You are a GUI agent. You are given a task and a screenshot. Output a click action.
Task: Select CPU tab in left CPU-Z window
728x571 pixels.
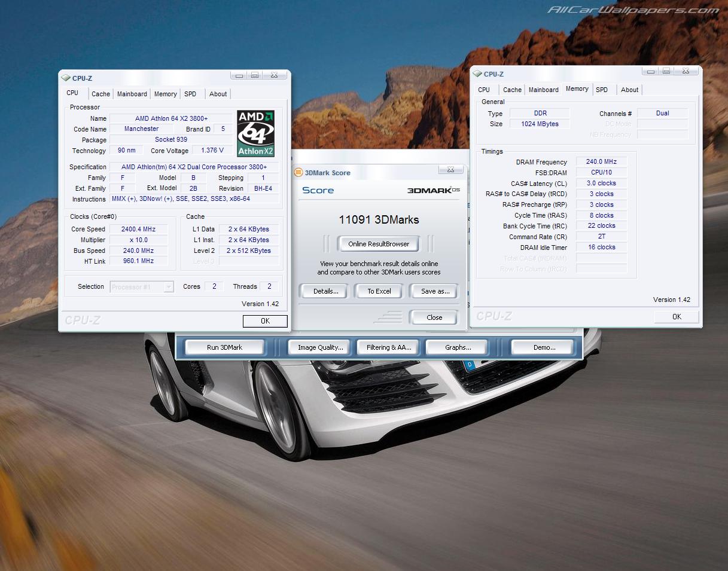coord(72,93)
